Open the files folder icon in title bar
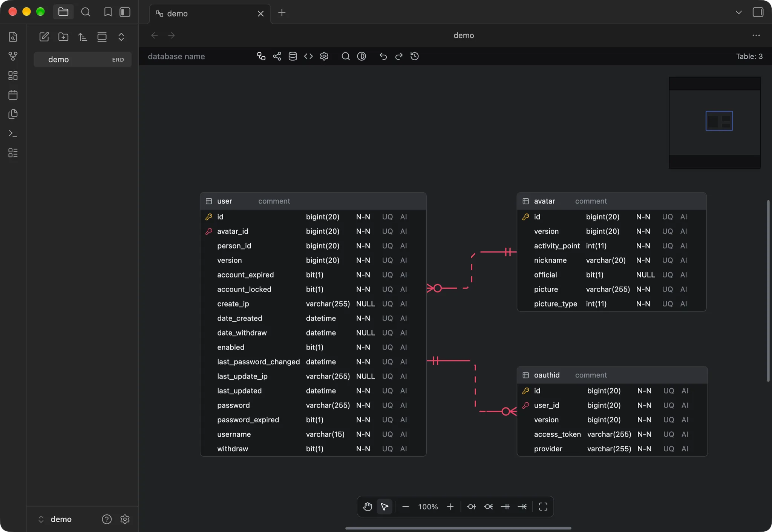This screenshot has width=772, height=532. coord(63,12)
